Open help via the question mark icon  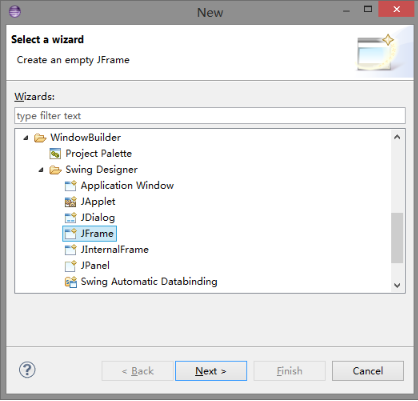(27, 370)
